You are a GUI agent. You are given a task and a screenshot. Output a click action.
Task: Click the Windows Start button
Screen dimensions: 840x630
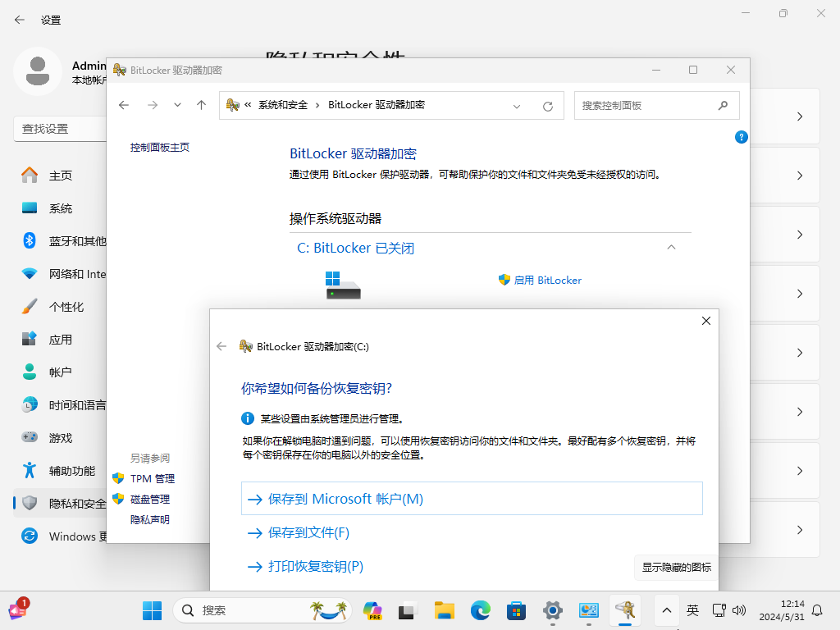tap(152, 610)
